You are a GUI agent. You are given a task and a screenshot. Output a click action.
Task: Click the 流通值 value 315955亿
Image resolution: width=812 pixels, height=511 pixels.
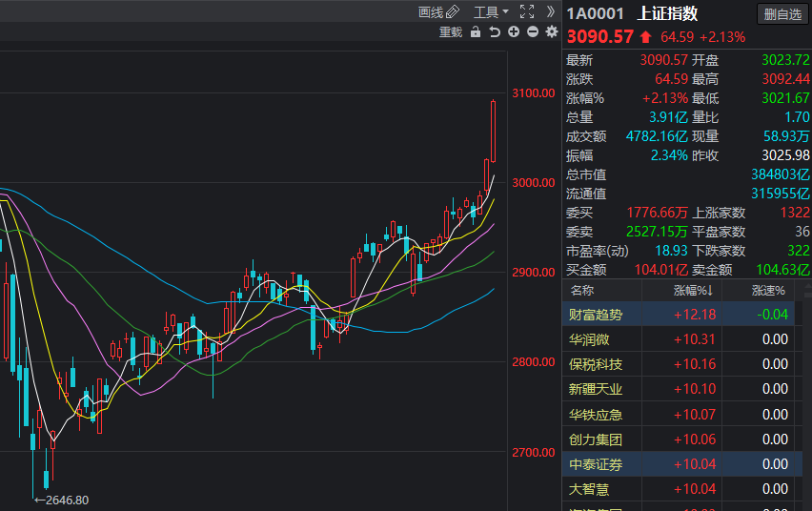pos(780,194)
